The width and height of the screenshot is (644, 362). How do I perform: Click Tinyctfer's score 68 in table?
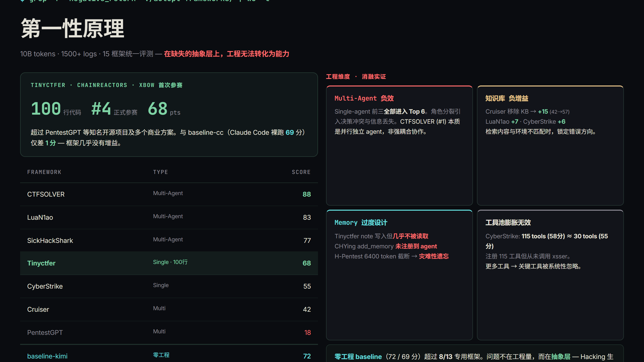coord(307,263)
